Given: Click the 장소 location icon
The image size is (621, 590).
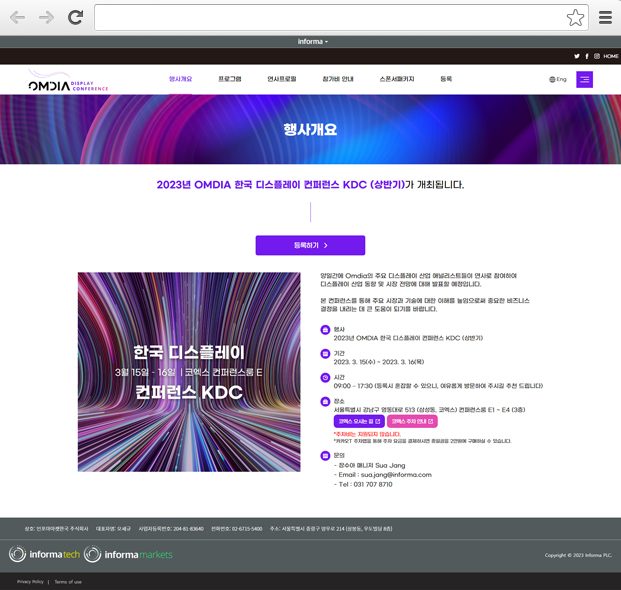Looking at the screenshot, I should 325,402.
